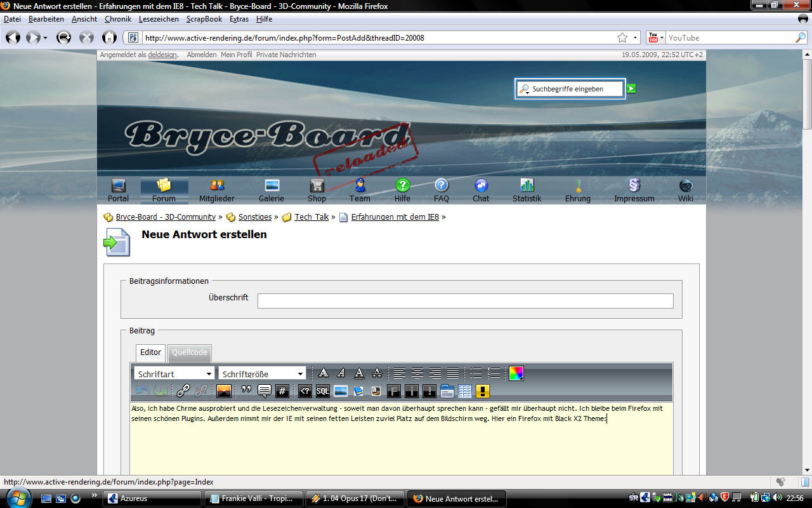
Task: Open the Lesezeichen menu
Action: (x=159, y=19)
